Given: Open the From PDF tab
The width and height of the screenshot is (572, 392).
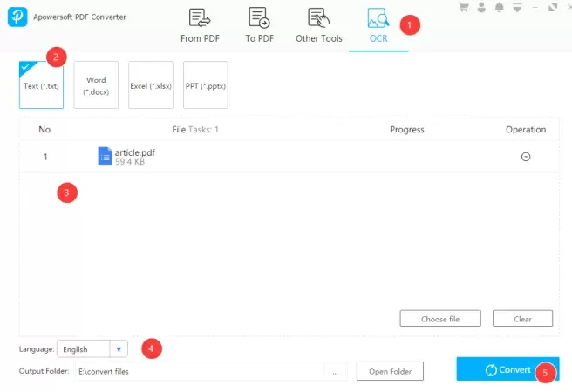Looking at the screenshot, I should coord(200,26).
